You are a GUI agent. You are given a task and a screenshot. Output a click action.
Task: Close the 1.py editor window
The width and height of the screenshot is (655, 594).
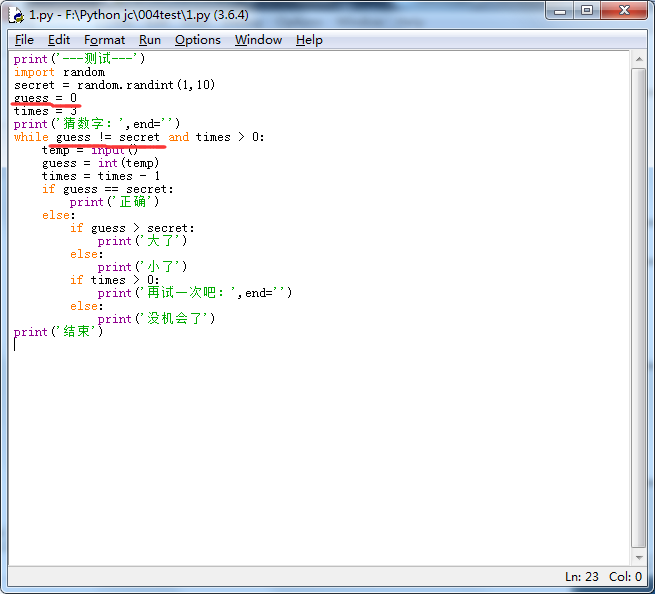(x=624, y=11)
